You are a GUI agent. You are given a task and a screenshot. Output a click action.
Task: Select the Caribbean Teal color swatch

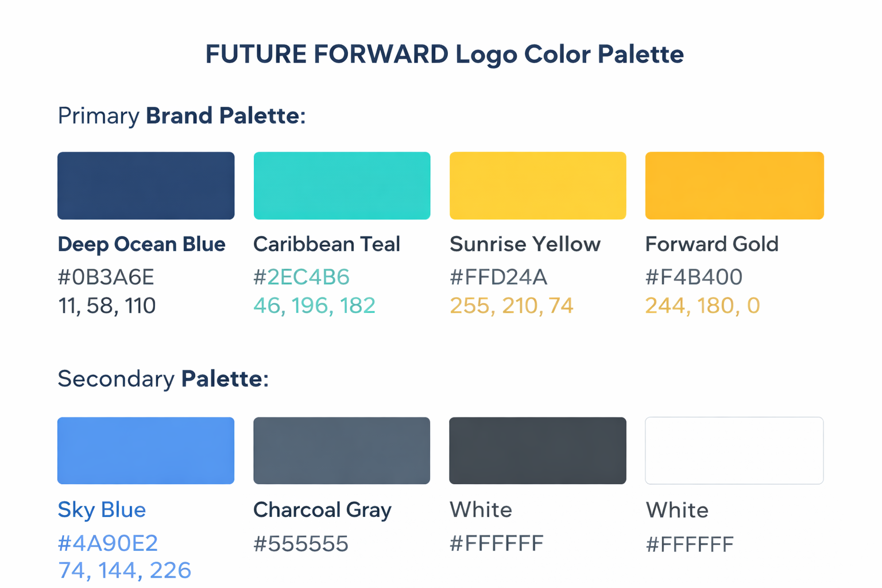[342, 185]
